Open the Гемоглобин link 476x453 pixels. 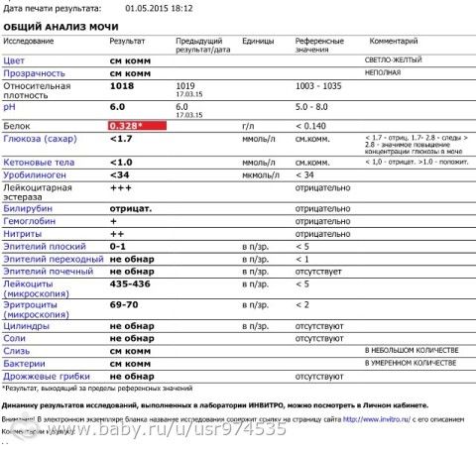[30, 221]
